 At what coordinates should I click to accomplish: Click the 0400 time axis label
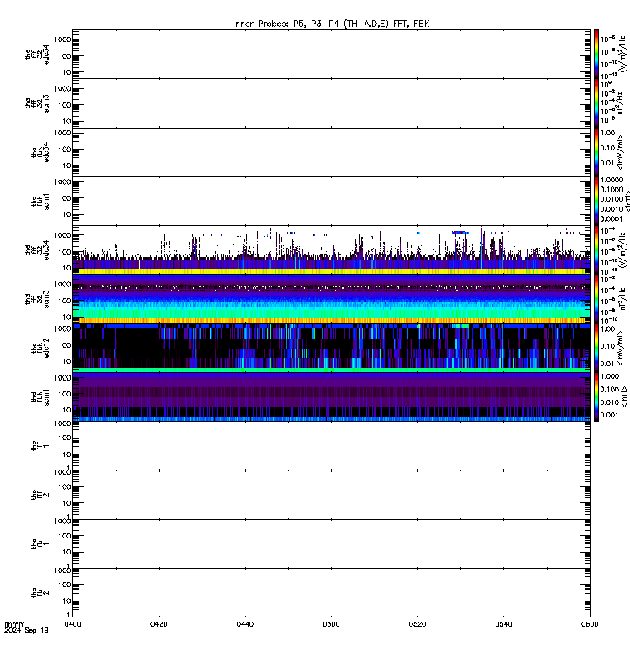pos(72,624)
